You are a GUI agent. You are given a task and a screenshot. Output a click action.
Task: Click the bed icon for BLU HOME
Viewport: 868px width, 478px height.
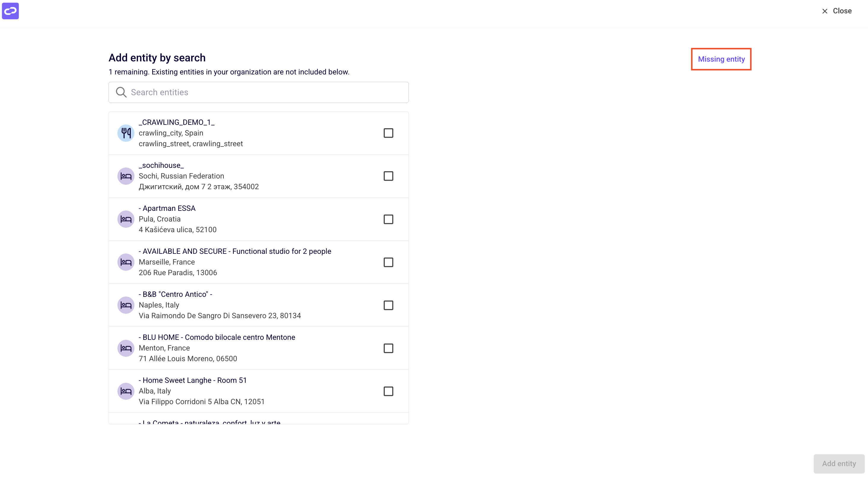point(126,348)
